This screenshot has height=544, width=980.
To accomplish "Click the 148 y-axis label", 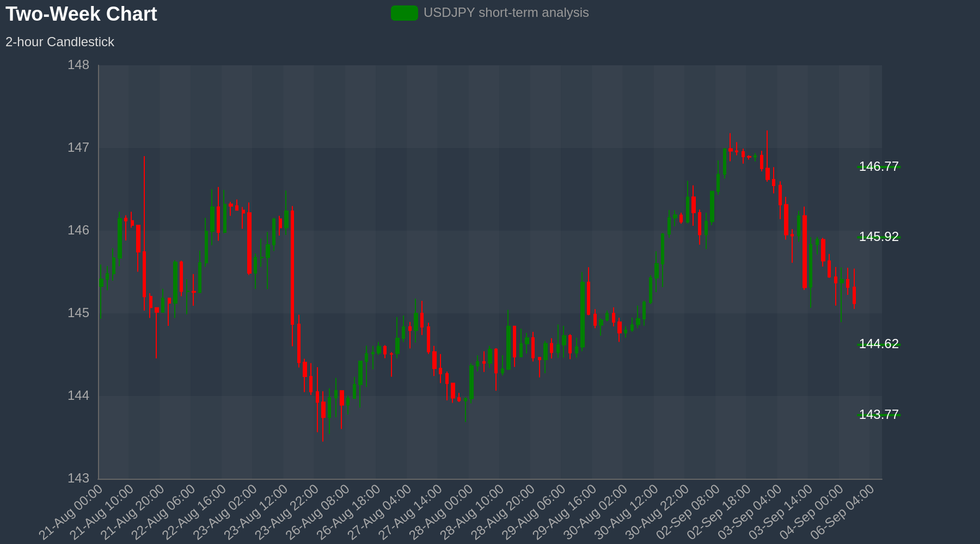I will click(78, 65).
